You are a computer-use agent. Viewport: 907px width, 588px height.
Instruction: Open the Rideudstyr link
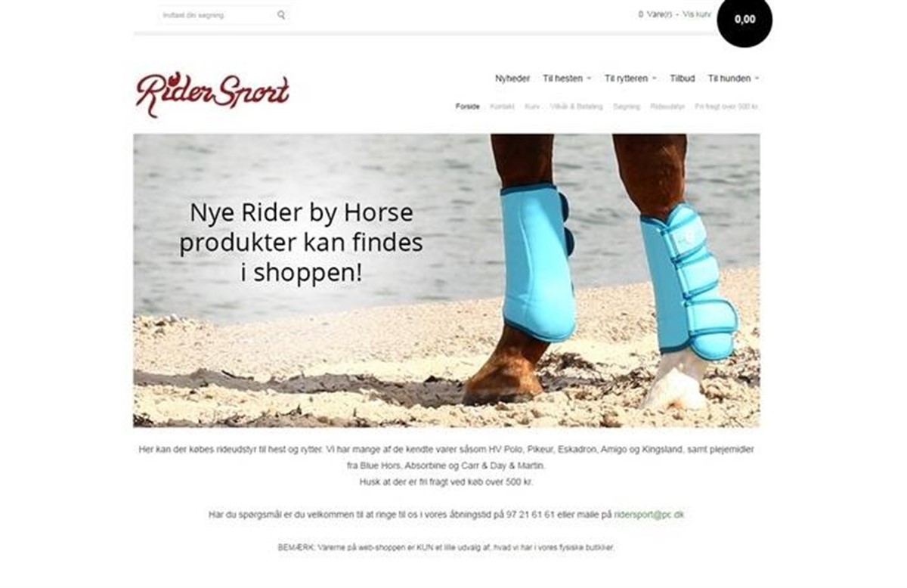667,107
